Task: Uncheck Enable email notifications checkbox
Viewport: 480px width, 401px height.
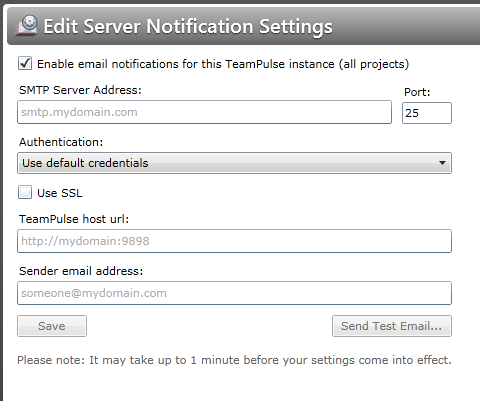Action: 25,63
